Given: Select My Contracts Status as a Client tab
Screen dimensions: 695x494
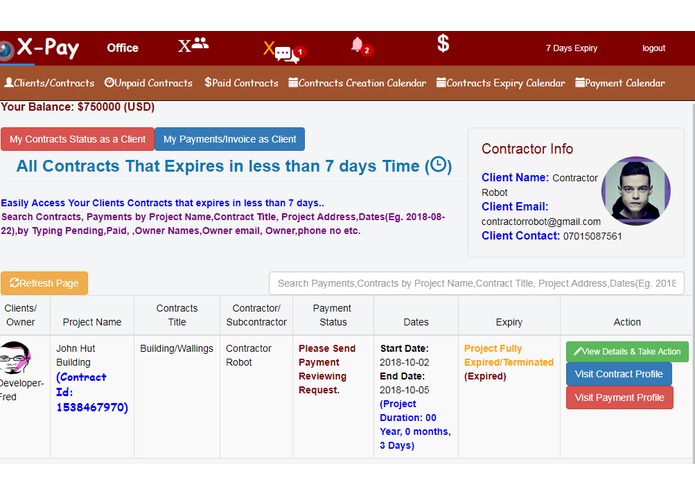Looking at the screenshot, I should 78,139.
